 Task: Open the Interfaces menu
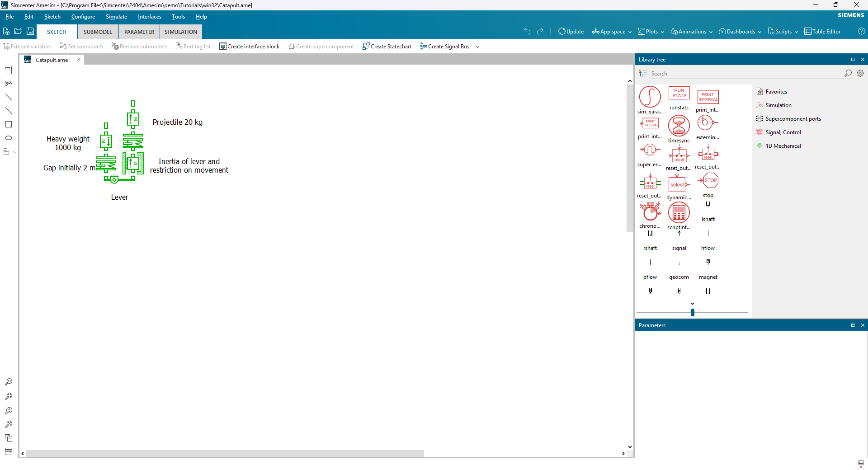(x=149, y=17)
